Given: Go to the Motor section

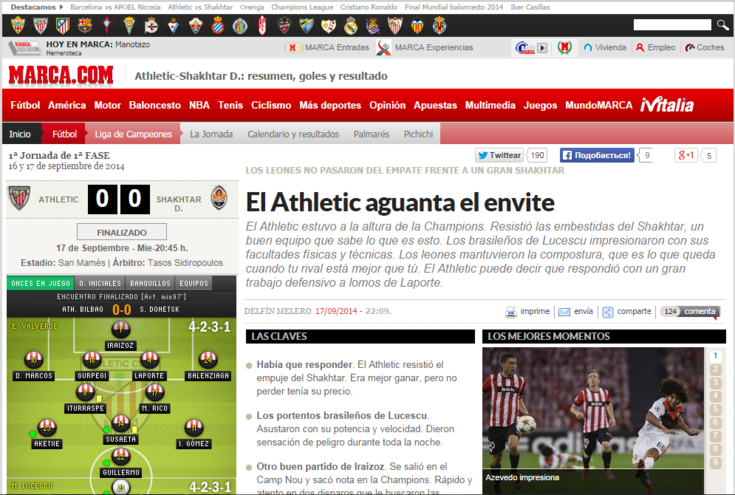Looking at the screenshot, I should [x=107, y=105].
